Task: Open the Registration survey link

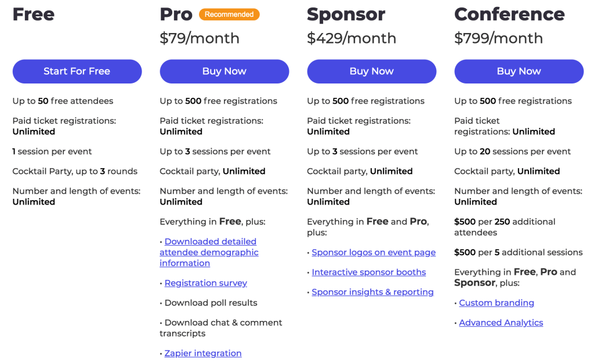Action: tap(206, 283)
